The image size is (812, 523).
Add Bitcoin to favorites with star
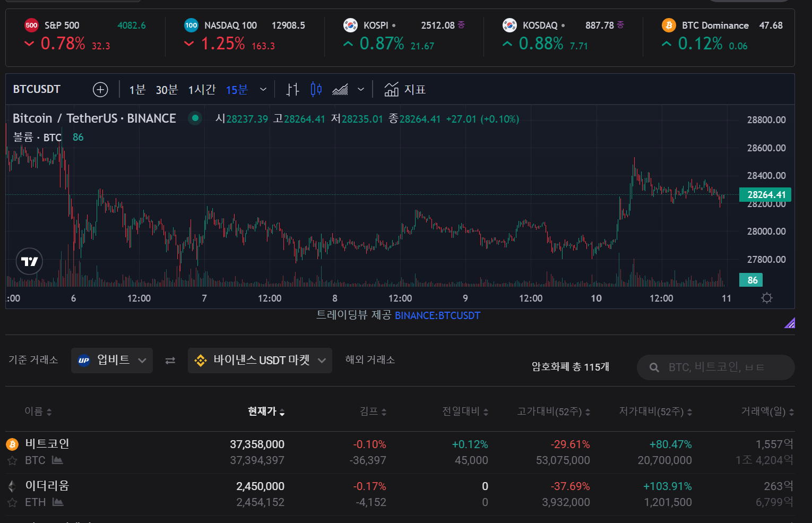(12, 461)
